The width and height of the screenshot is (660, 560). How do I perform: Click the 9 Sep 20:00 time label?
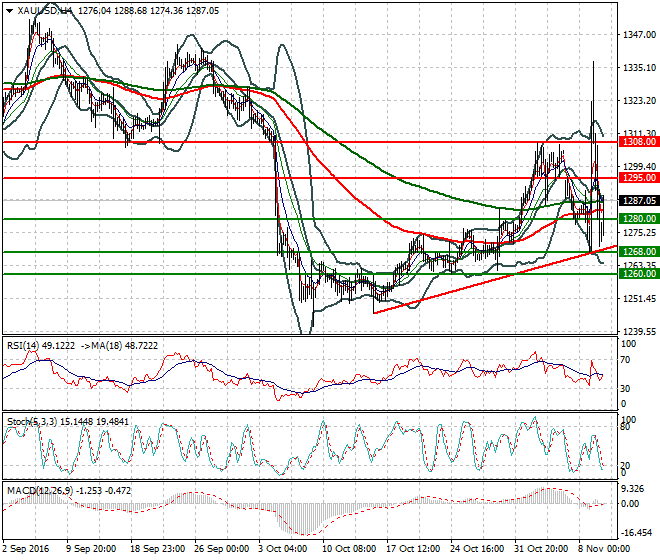[x=91, y=549]
